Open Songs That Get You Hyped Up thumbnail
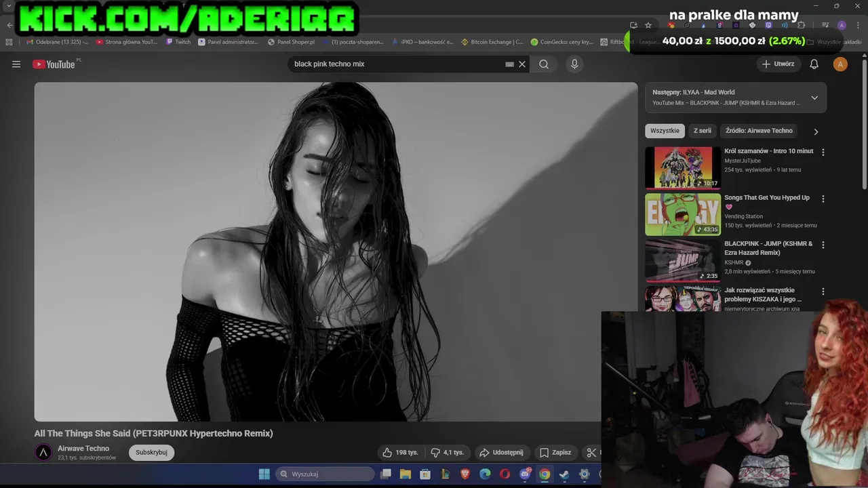Image resolution: width=868 pixels, height=488 pixels. (x=683, y=214)
